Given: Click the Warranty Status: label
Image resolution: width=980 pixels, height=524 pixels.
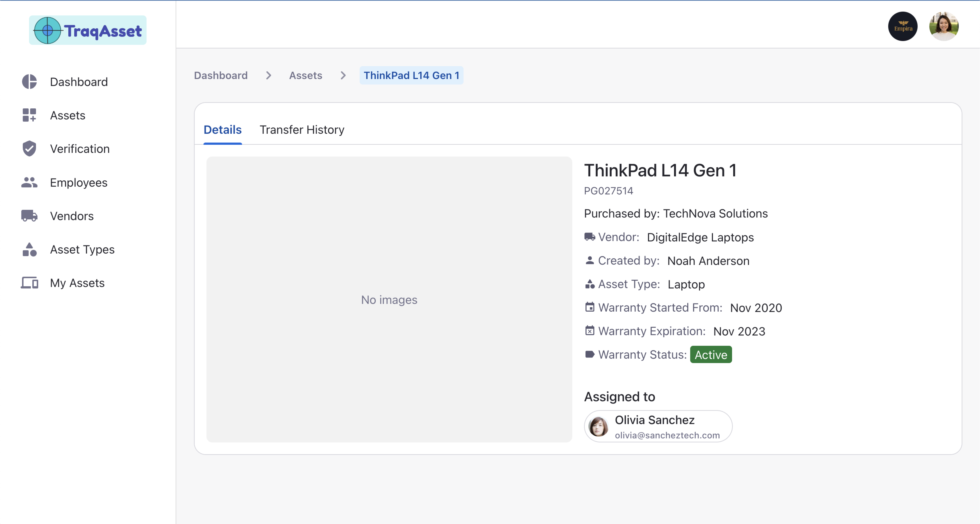Looking at the screenshot, I should [x=642, y=355].
